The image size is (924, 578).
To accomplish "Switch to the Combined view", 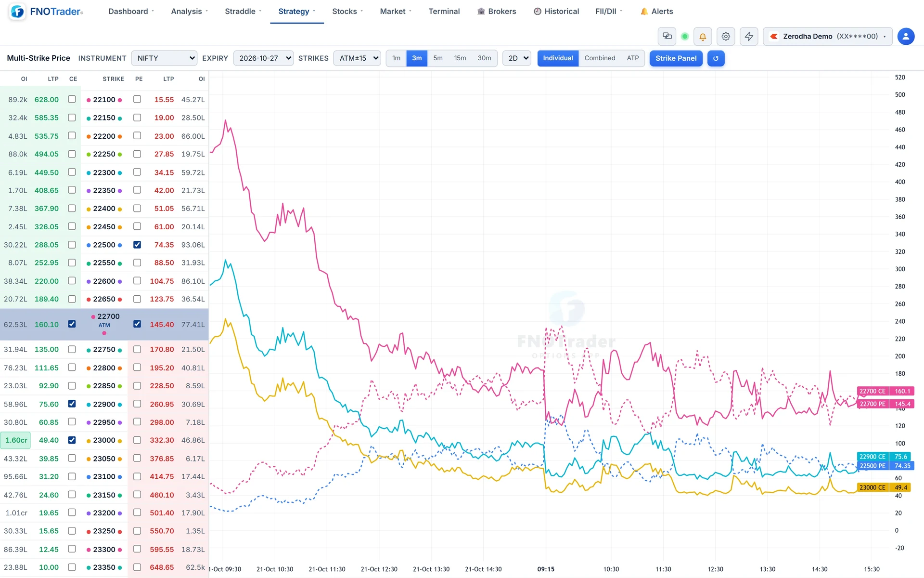I will pyautogui.click(x=600, y=58).
